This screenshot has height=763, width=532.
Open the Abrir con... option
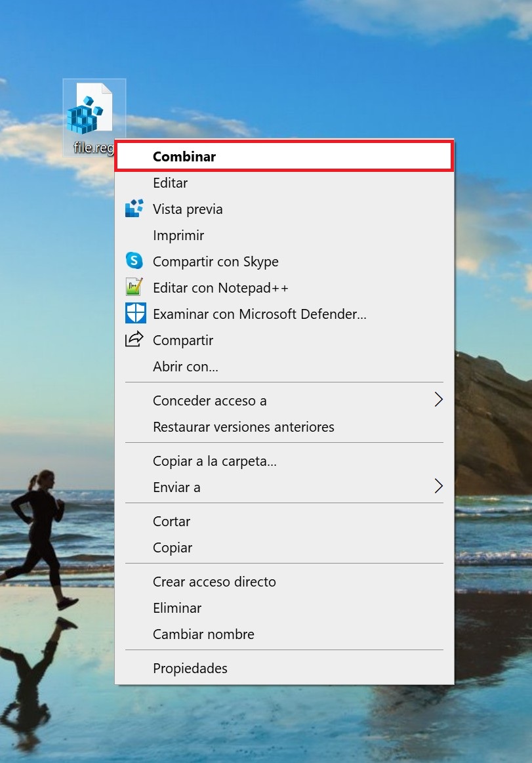click(x=186, y=367)
